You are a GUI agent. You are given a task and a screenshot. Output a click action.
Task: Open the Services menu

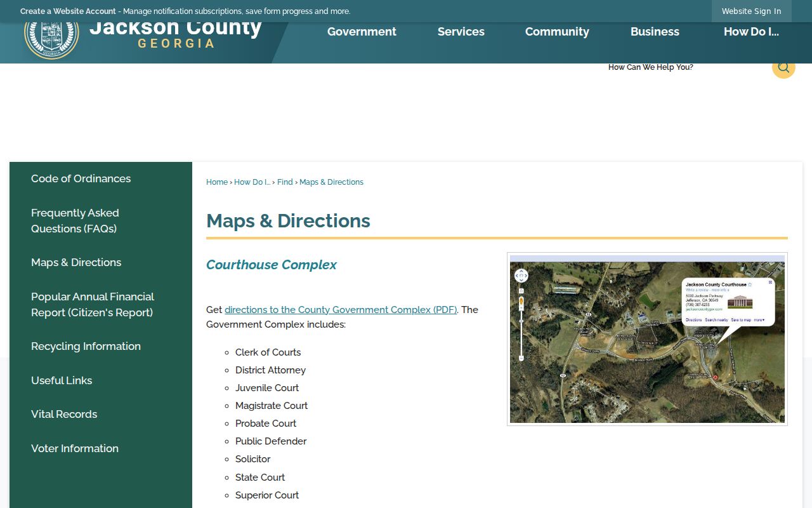coord(461,32)
